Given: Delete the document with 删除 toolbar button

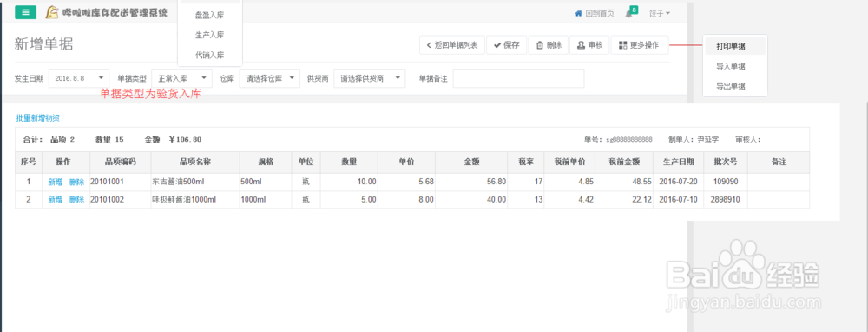Looking at the screenshot, I should (549, 45).
